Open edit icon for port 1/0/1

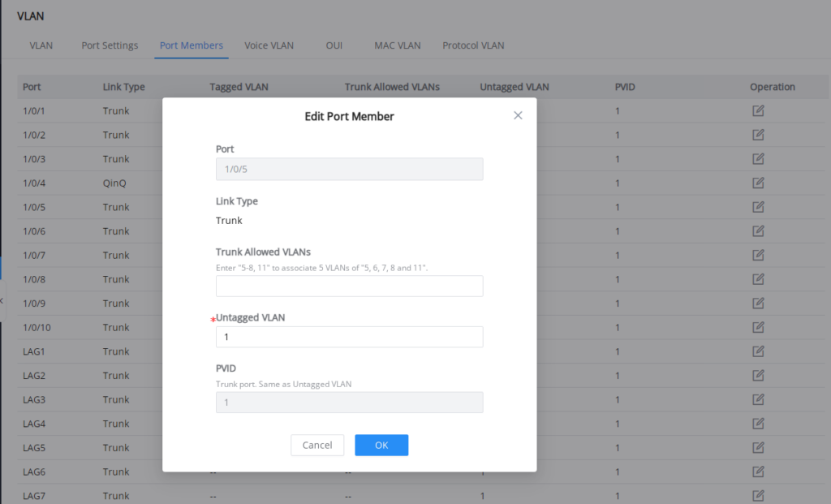(x=758, y=110)
